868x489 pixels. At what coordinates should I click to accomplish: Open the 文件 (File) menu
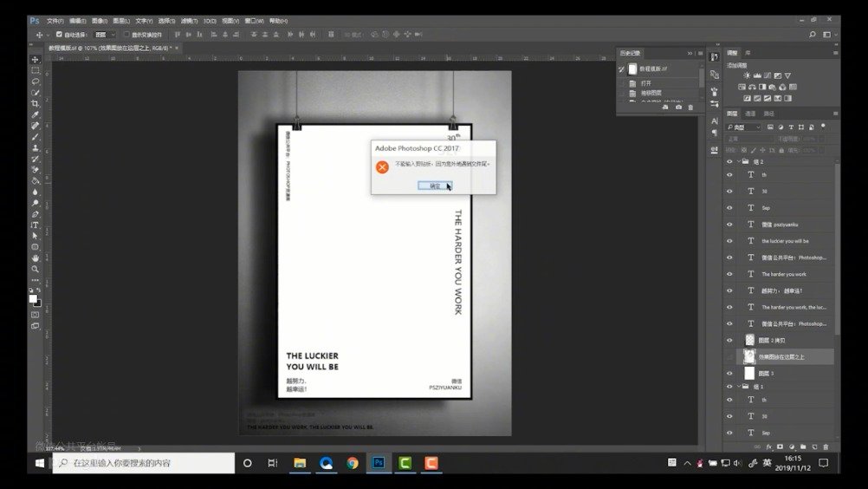coord(55,20)
